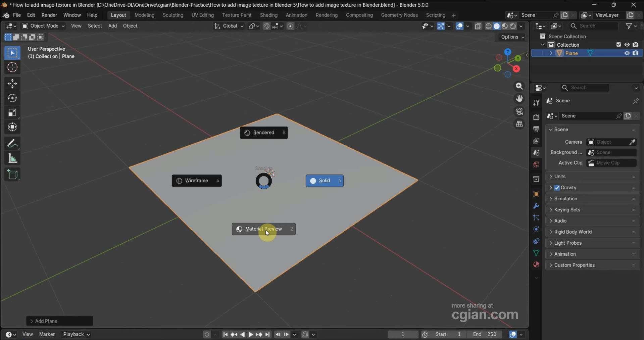Viewport: 644px width, 340px height.
Task: Expand the Add Plane operator panel
Action: pyautogui.click(x=60, y=321)
